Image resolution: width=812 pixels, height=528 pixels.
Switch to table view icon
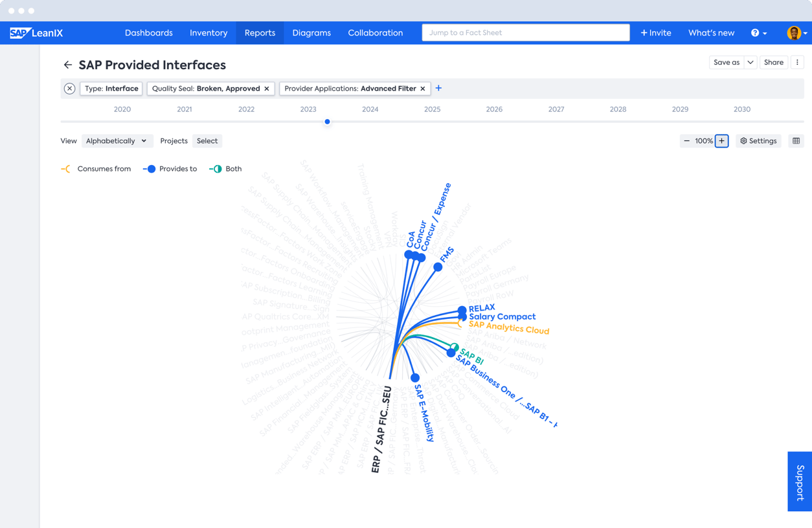point(796,141)
